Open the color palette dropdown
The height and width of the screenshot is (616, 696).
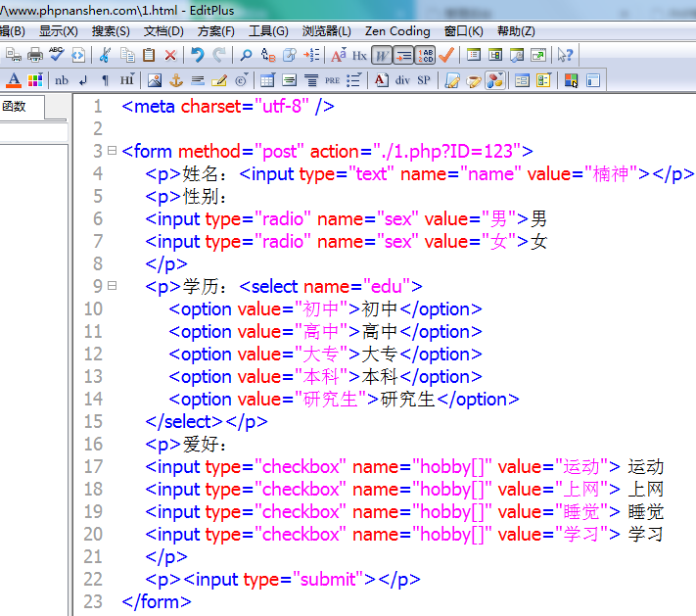[x=35, y=80]
